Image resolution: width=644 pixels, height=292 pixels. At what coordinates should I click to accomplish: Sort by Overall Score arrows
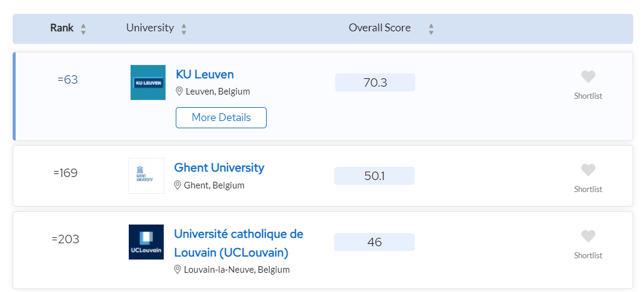[431, 29]
